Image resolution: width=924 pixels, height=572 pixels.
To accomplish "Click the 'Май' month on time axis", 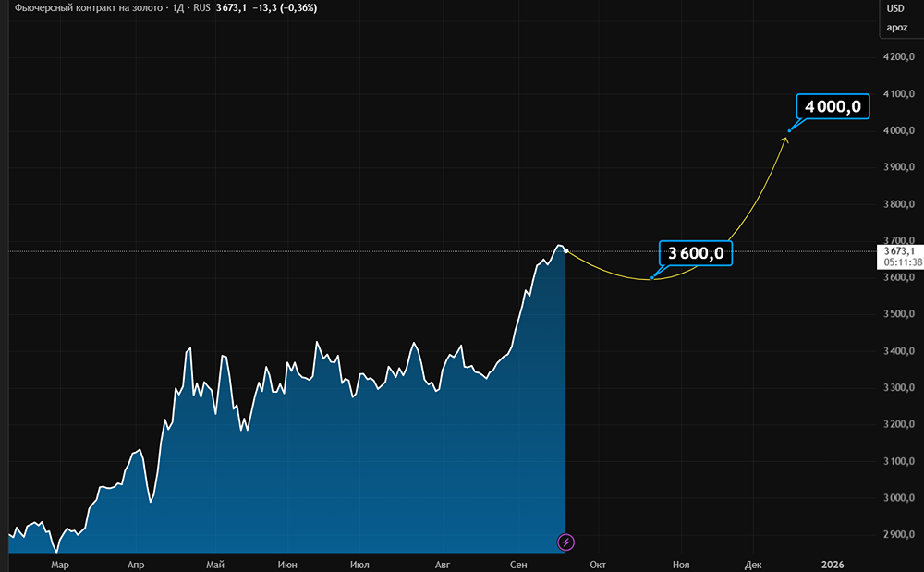I will pyautogui.click(x=215, y=565).
